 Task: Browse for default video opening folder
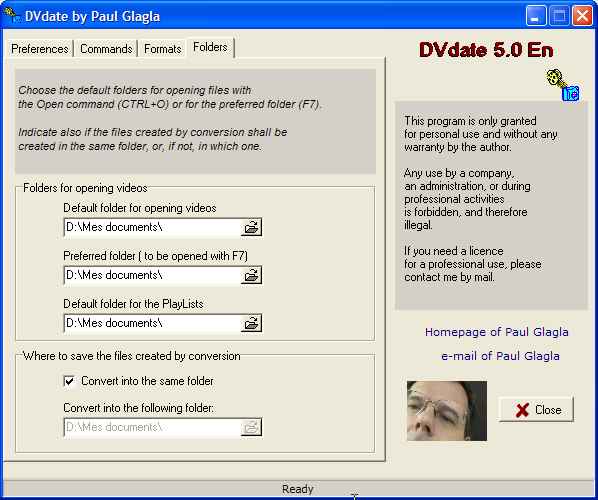click(251, 227)
